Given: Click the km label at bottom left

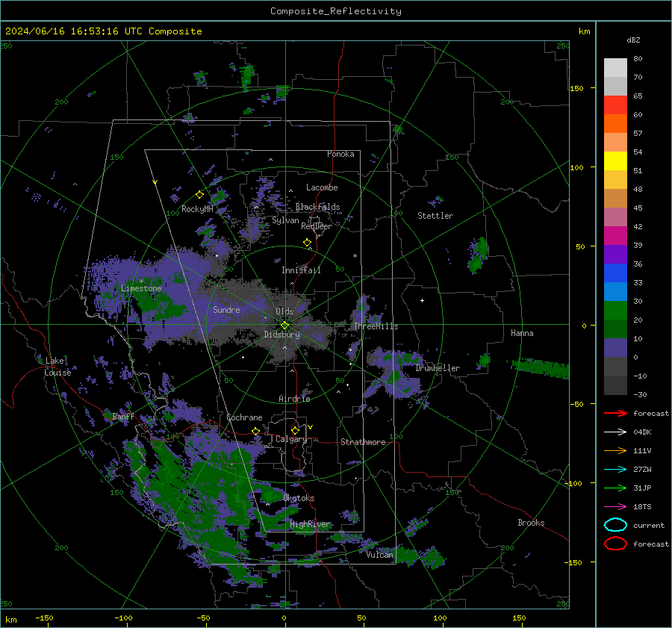Looking at the screenshot, I should [x=10, y=620].
